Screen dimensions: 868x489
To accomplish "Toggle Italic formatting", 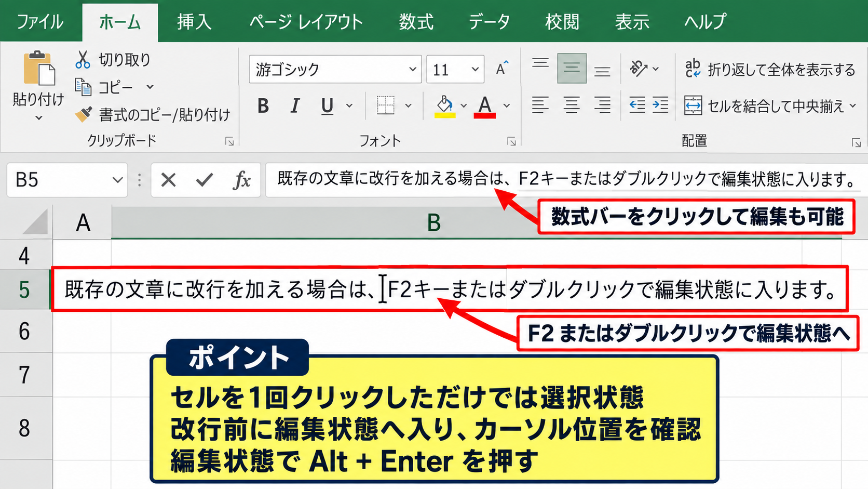I will click(x=295, y=106).
